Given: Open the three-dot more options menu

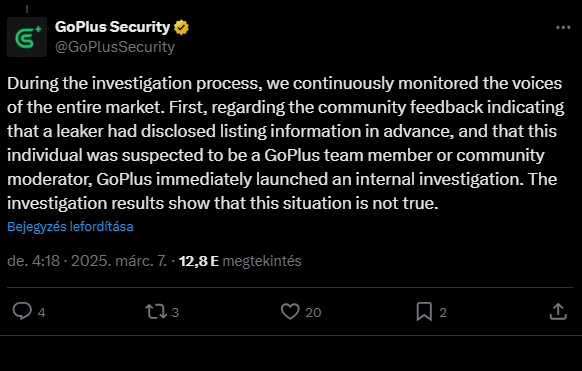Looking at the screenshot, I should (563, 28).
